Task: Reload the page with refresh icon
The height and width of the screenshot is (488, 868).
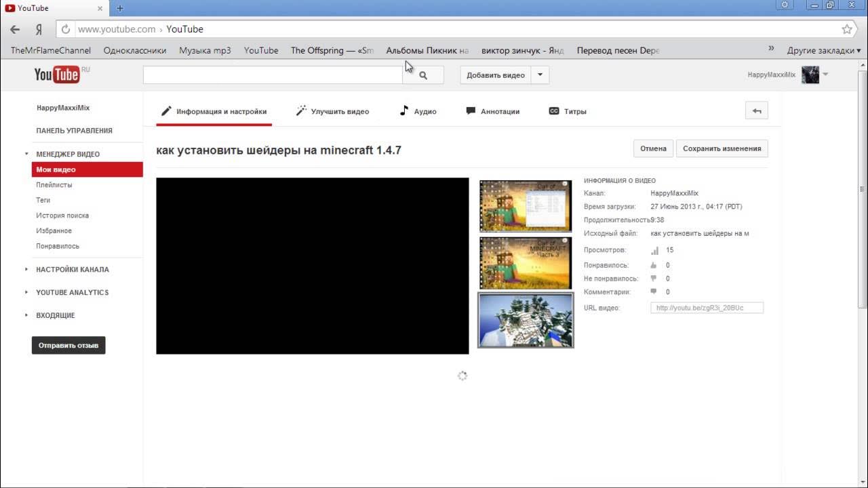Action: tap(66, 29)
